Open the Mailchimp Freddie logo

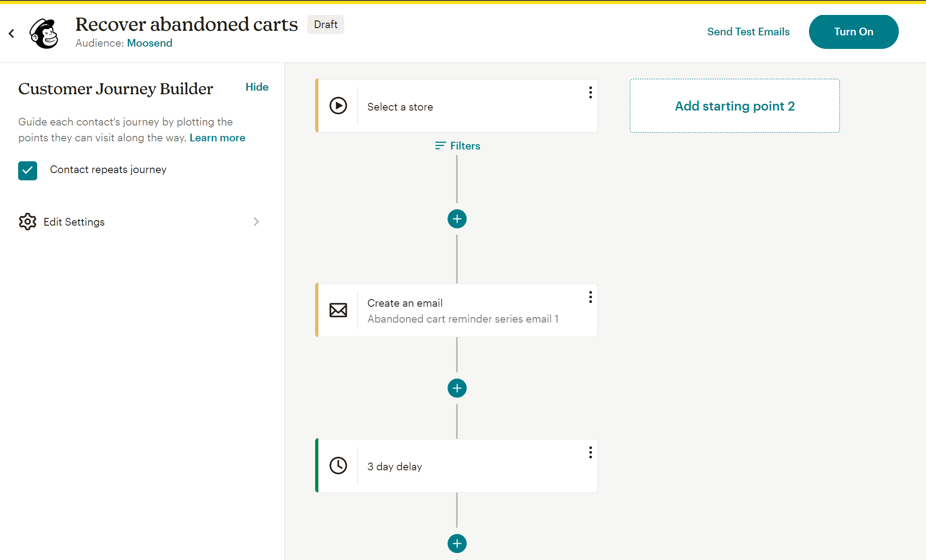[x=44, y=34]
